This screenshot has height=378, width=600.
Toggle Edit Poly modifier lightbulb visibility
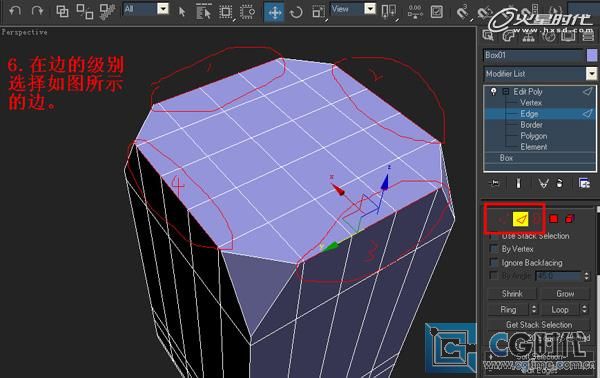pyautogui.click(x=494, y=91)
